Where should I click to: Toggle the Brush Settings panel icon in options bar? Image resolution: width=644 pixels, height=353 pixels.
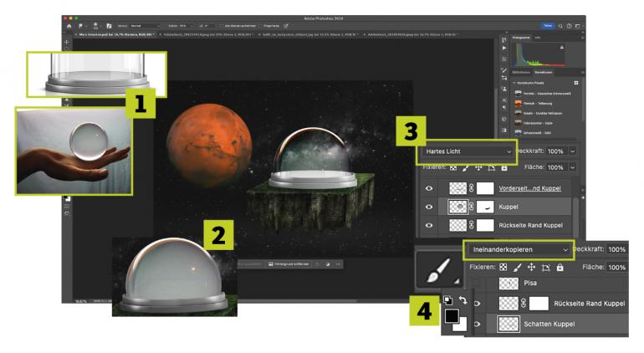[109, 26]
